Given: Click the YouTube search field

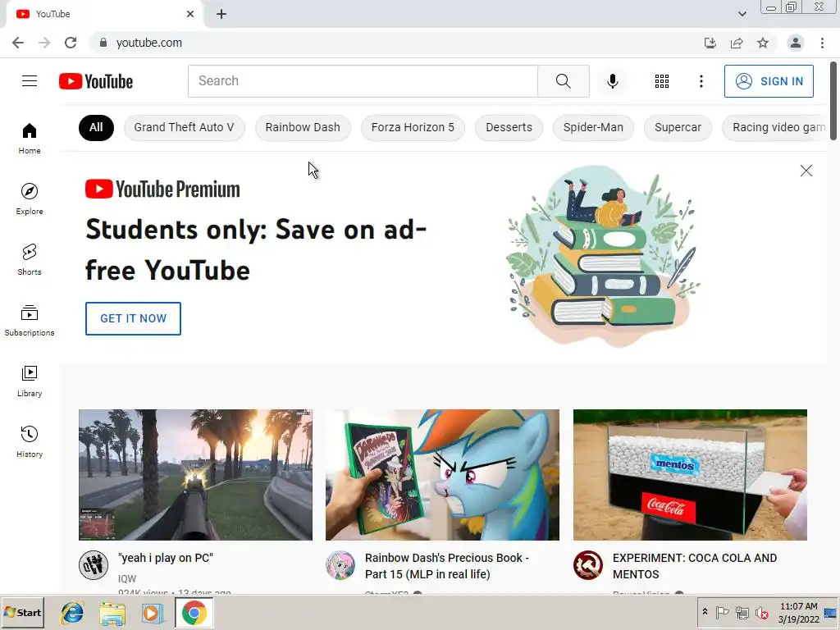Looking at the screenshot, I should [363, 81].
